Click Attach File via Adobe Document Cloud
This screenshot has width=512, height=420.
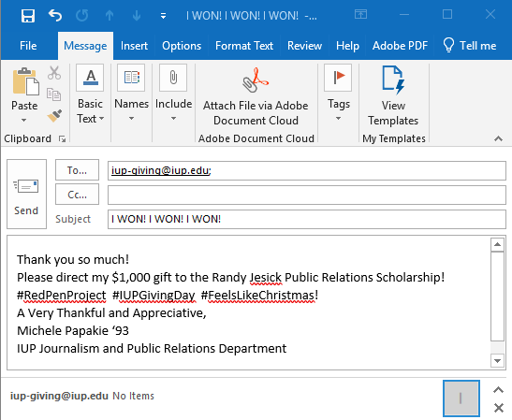coord(256,96)
